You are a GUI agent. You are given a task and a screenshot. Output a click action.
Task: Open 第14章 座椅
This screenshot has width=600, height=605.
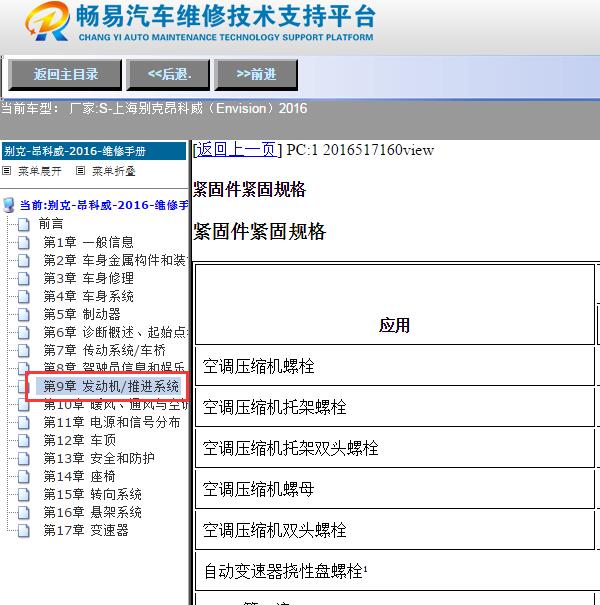(79, 476)
